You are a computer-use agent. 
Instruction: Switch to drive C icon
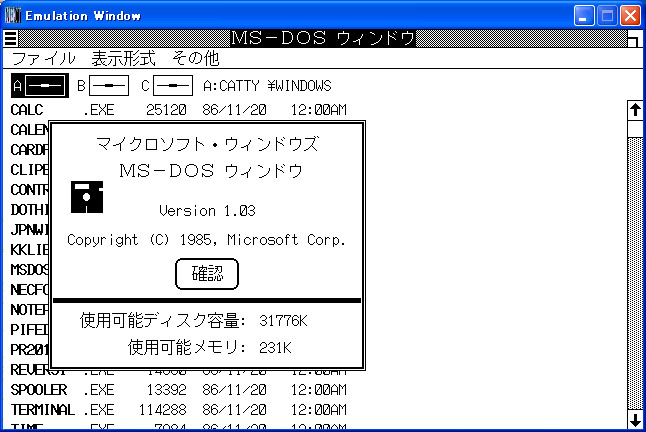coord(167,86)
